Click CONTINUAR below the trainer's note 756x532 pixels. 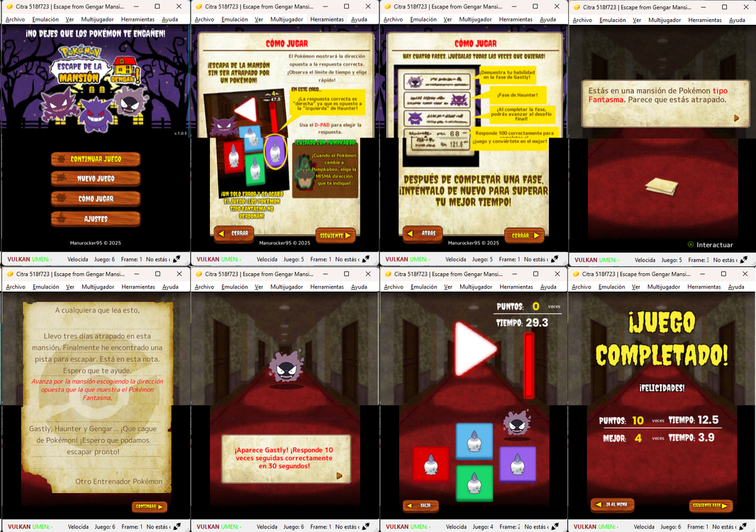(150, 506)
